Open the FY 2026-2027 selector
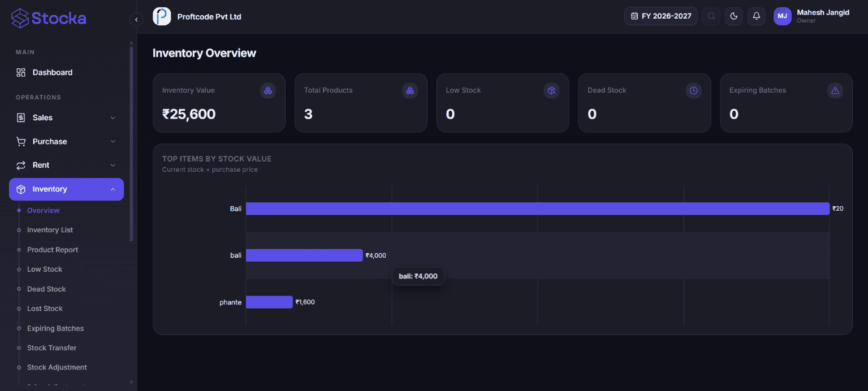Screen dimensions: 868x391 tap(661, 16)
